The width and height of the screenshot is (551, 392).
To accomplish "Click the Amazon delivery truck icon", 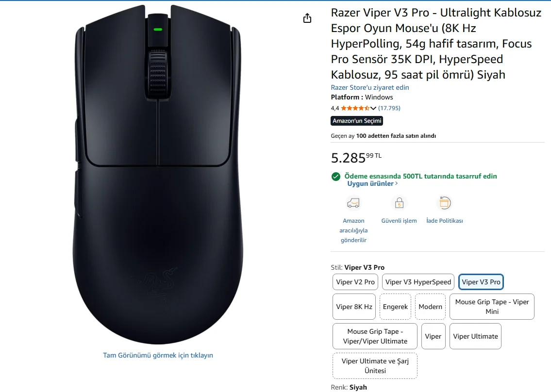I will 353,203.
